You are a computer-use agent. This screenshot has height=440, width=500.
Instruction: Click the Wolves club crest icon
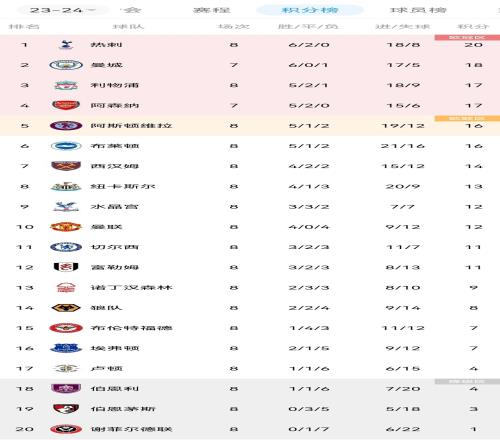click(x=66, y=308)
